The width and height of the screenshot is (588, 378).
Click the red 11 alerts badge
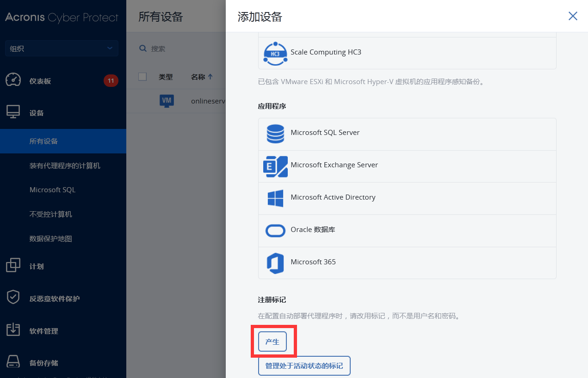(x=111, y=80)
